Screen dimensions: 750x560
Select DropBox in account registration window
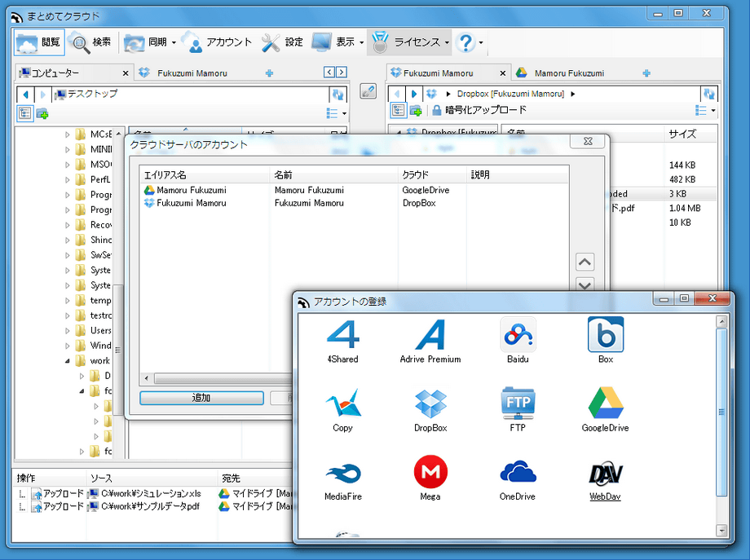430,404
